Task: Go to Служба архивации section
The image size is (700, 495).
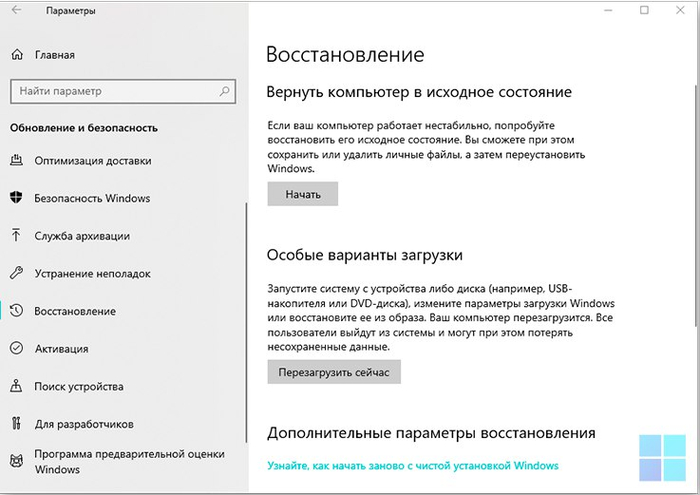Action: click(82, 236)
